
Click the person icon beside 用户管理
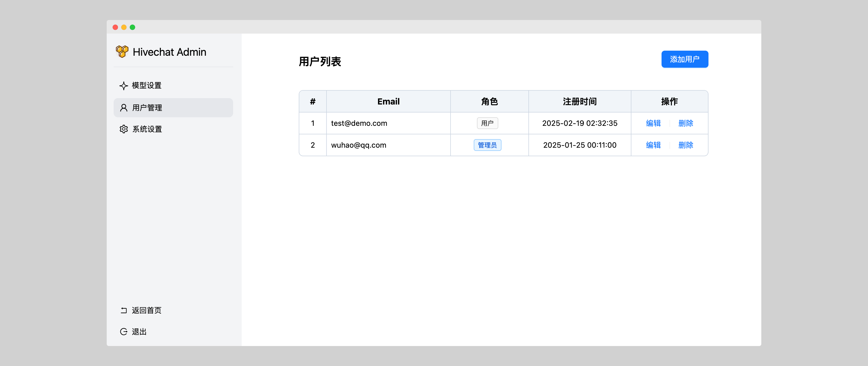124,108
